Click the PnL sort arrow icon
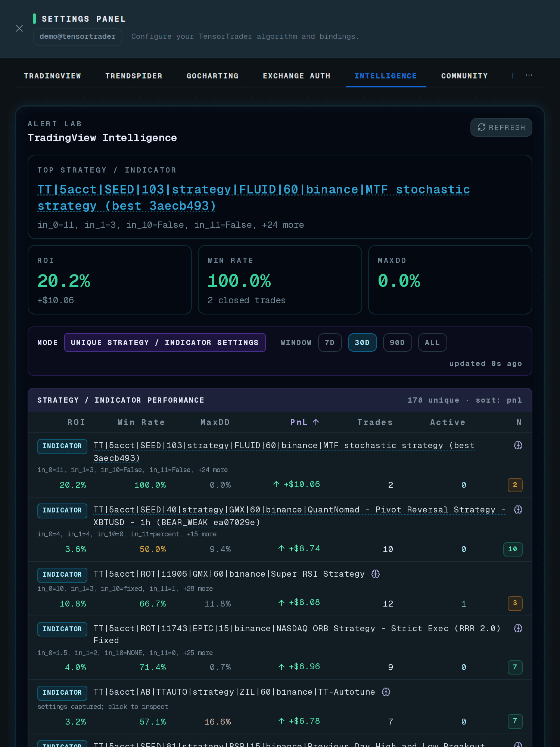Image resolution: width=560 pixels, height=747 pixels. (316, 422)
